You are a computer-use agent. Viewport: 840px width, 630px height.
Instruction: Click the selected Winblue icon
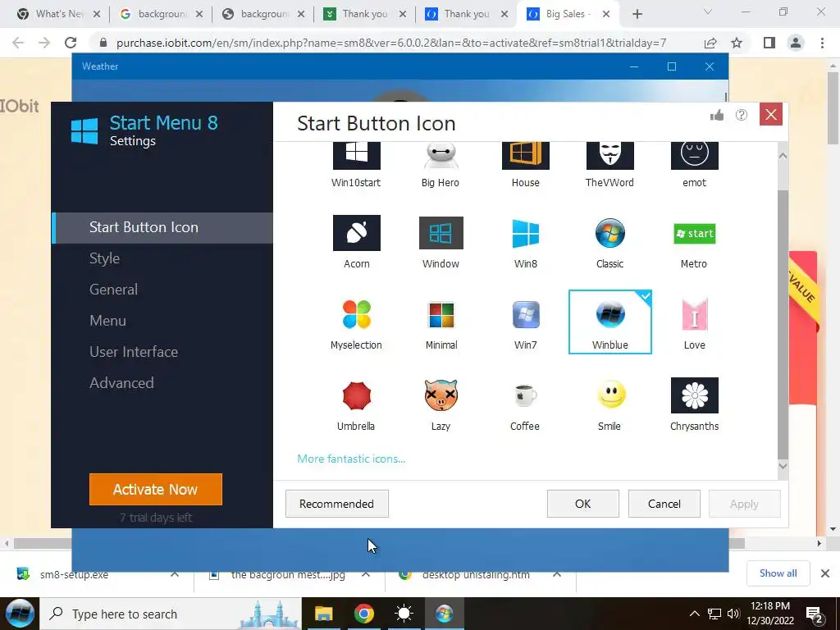pos(610,322)
